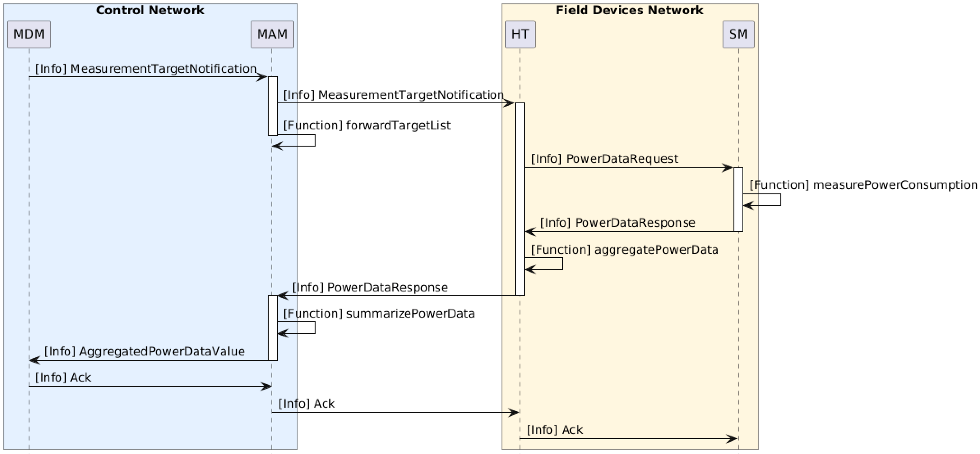Image resolution: width=980 pixels, height=454 pixels.
Task: Click the Ack label from HT to SM
Action: coord(555,430)
